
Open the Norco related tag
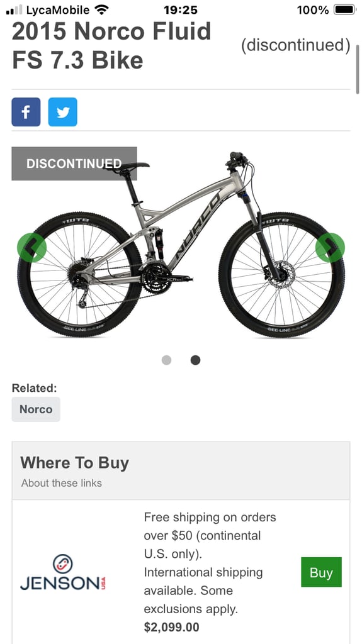(36, 409)
